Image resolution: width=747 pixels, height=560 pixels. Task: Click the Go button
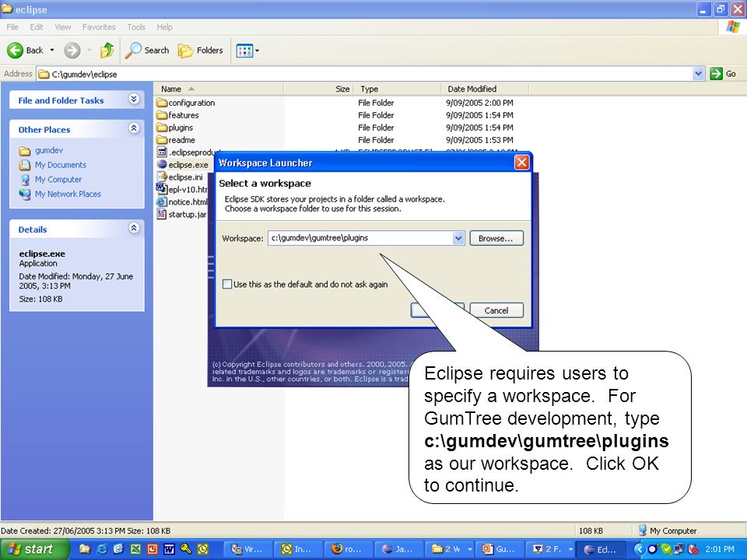coord(723,74)
